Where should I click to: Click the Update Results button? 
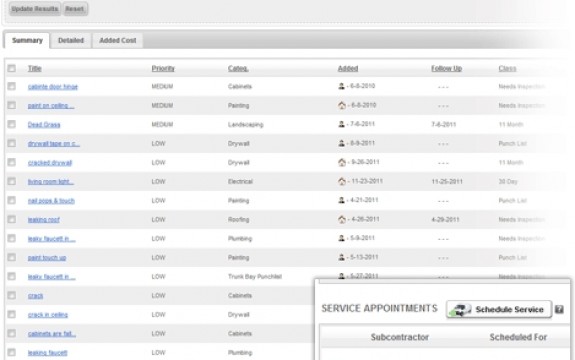point(34,9)
